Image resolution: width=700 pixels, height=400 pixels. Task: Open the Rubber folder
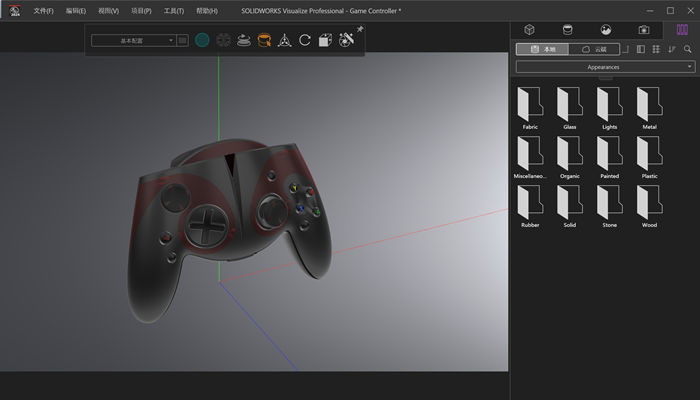tap(530, 206)
